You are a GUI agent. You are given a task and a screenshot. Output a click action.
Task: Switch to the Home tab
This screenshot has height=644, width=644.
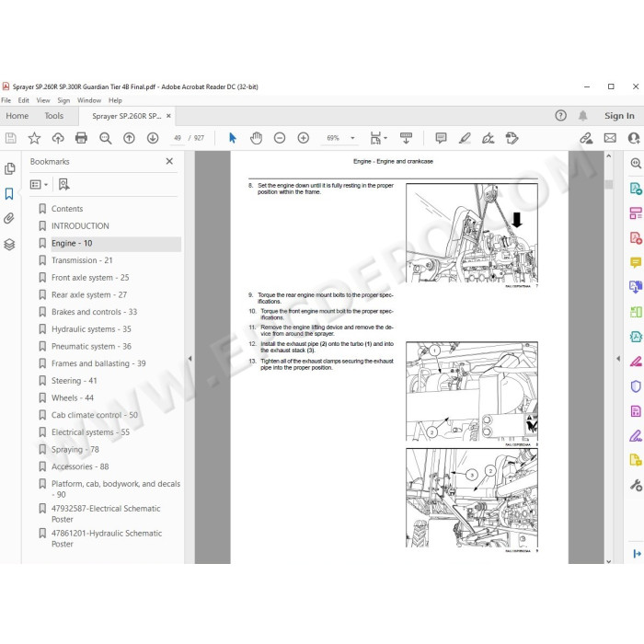17,116
